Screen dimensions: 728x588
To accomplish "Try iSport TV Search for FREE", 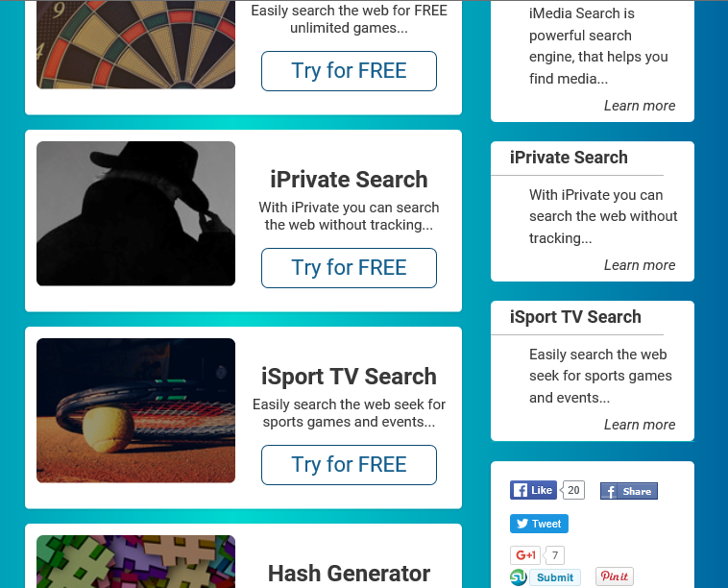I will coord(349,465).
